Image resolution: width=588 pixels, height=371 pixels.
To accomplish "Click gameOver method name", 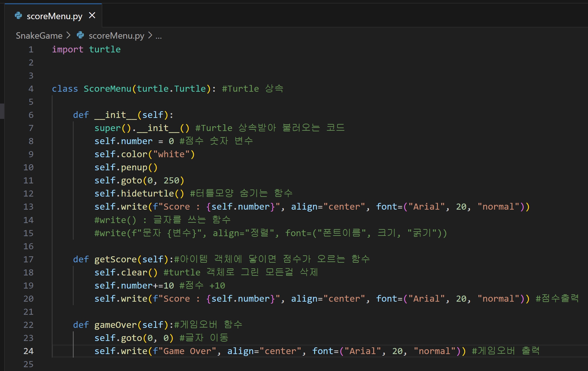I will pos(115,325).
